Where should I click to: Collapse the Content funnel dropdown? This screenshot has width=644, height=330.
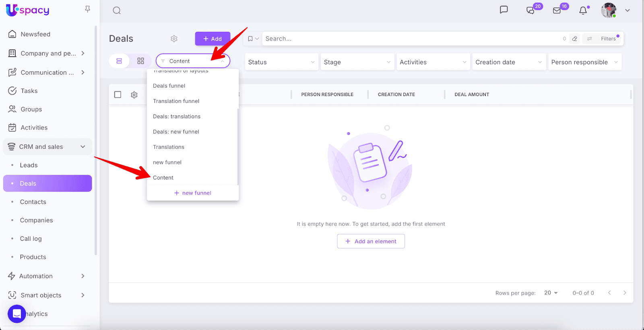click(x=193, y=61)
